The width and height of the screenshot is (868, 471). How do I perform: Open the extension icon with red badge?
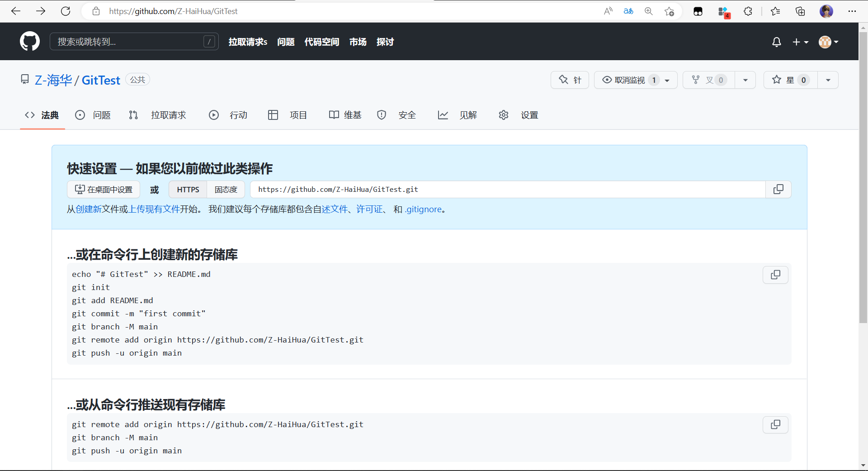click(x=724, y=12)
